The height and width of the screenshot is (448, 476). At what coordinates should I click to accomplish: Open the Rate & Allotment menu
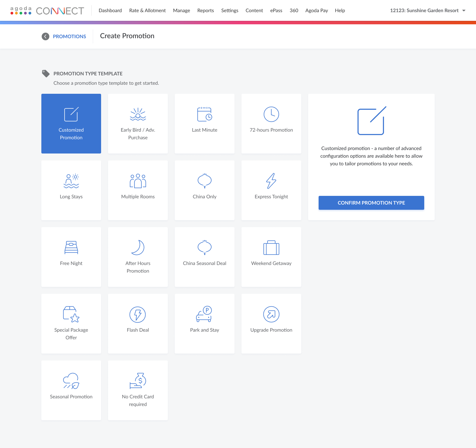[147, 10]
